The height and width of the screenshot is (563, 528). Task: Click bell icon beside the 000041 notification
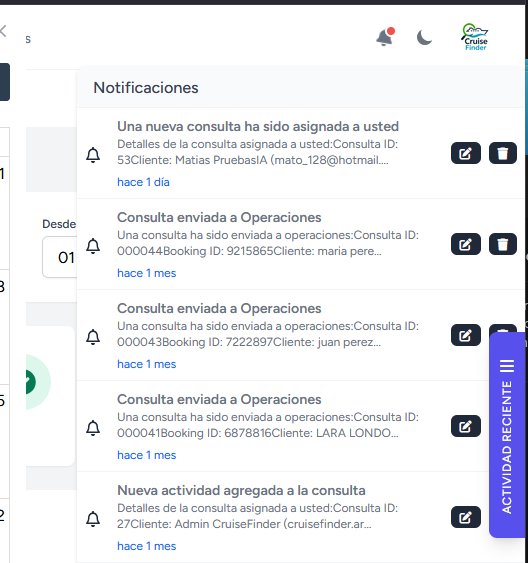pos(93,428)
